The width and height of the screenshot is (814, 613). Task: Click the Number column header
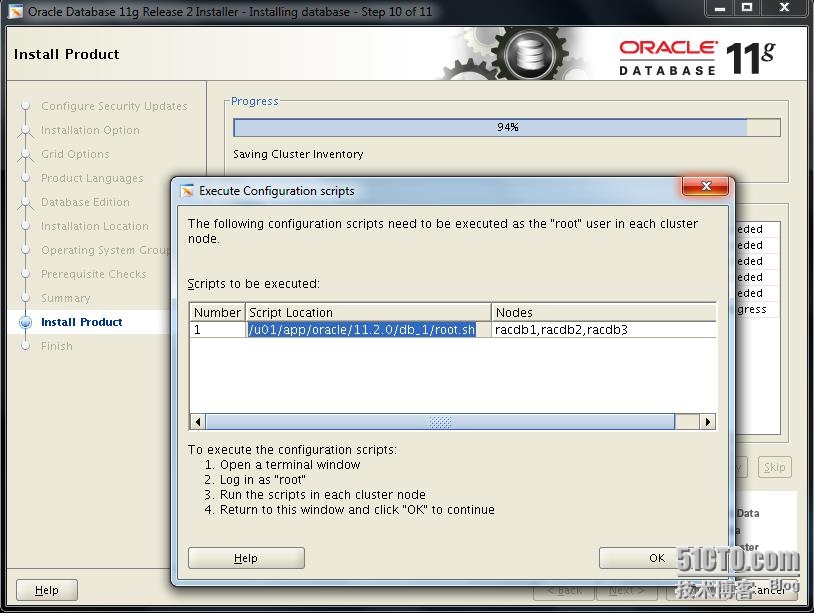tap(217, 312)
